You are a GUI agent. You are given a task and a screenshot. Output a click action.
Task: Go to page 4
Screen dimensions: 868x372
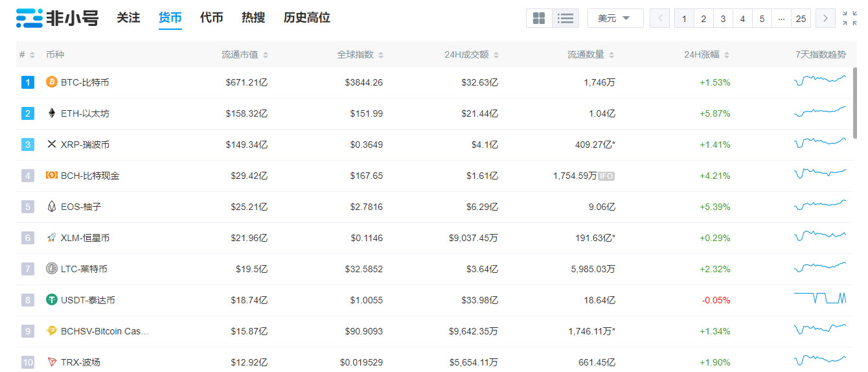coord(742,18)
